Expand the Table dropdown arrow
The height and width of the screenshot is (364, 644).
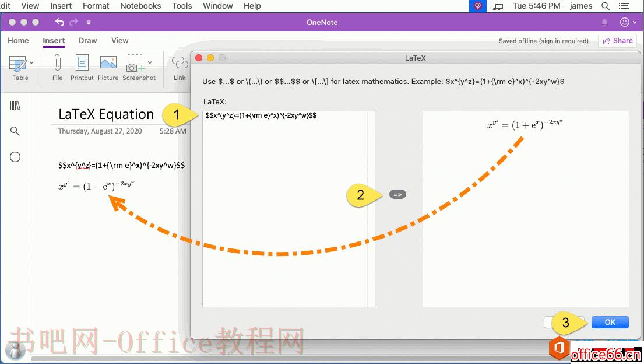[31, 63]
